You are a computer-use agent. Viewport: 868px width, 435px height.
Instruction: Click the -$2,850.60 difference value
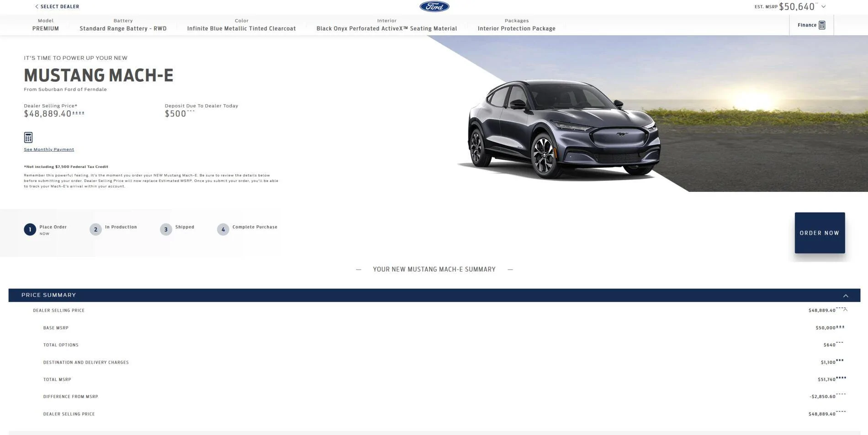[x=823, y=397]
